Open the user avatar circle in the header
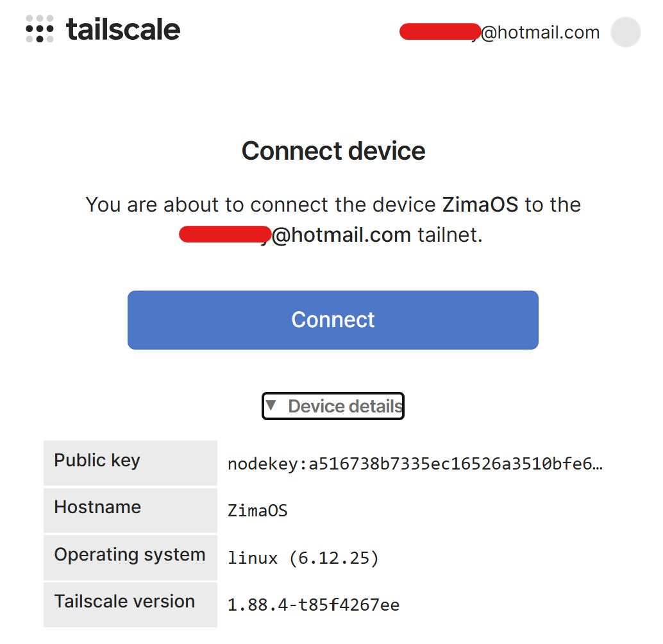This screenshot has height=644, width=663. (x=625, y=32)
